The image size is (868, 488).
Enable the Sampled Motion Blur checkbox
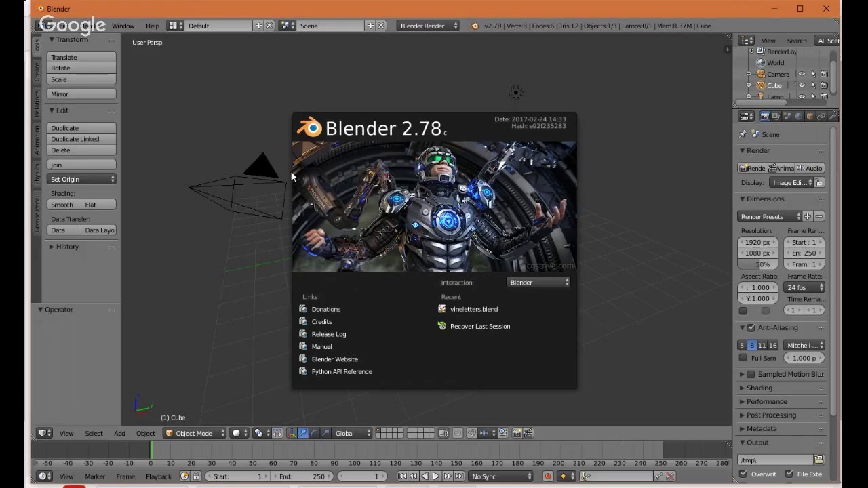[751, 374]
